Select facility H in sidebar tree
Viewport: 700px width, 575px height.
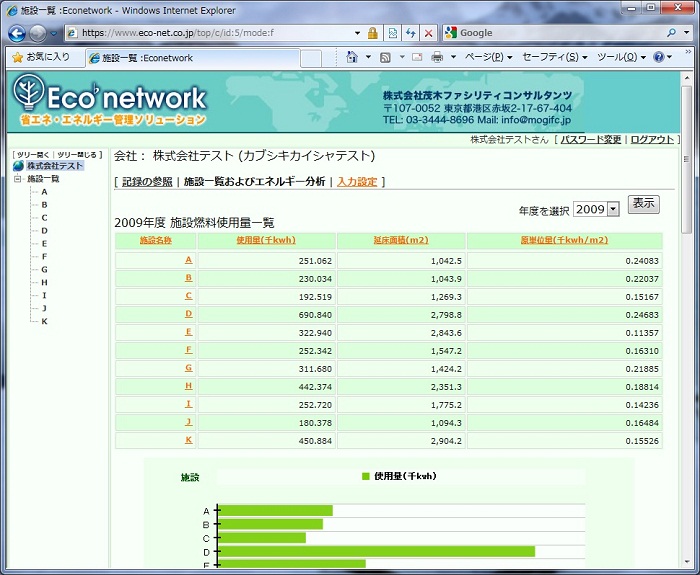pyautogui.click(x=44, y=283)
